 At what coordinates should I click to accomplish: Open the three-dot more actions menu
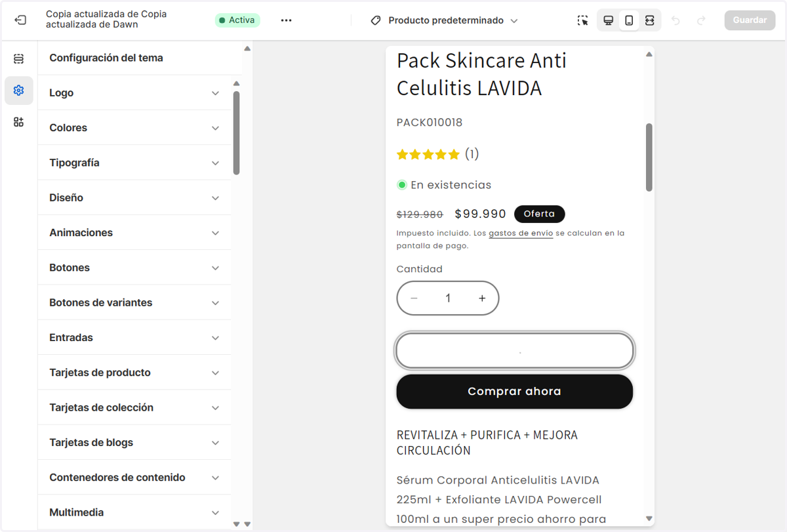pyautogui.click(x=286, y=20)
